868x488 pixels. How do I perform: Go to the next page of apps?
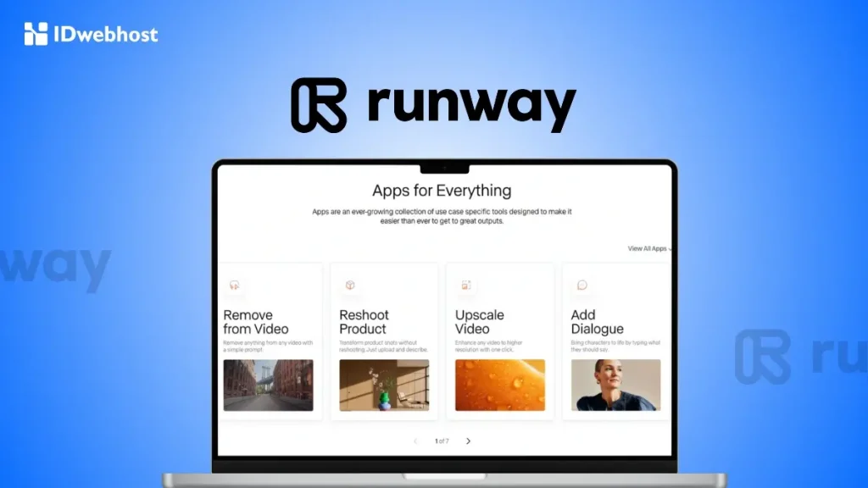(x=468, y=441)
